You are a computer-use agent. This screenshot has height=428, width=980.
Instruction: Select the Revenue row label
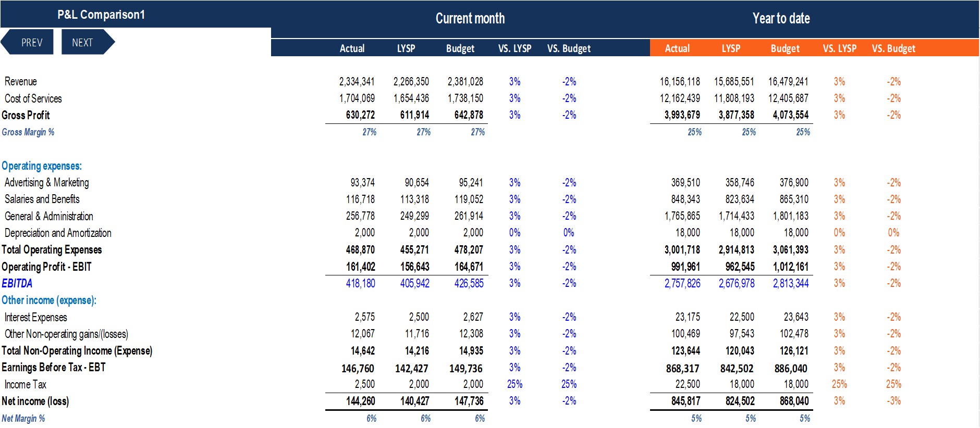point(21,82)
